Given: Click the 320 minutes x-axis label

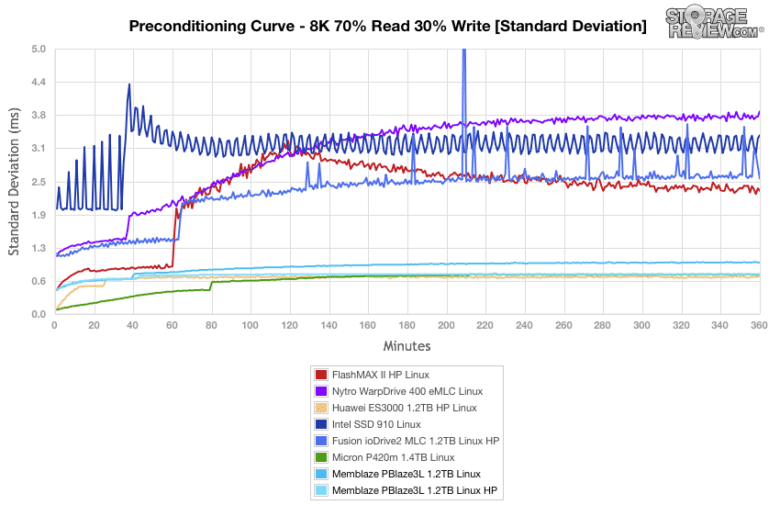Looking at the screenshot, I should tap(681, 325).
